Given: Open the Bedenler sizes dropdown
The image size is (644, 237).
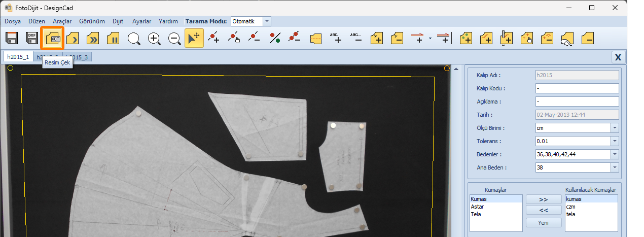Looking at the screenshot, I should pyautogui.click(x=615, y=154).
